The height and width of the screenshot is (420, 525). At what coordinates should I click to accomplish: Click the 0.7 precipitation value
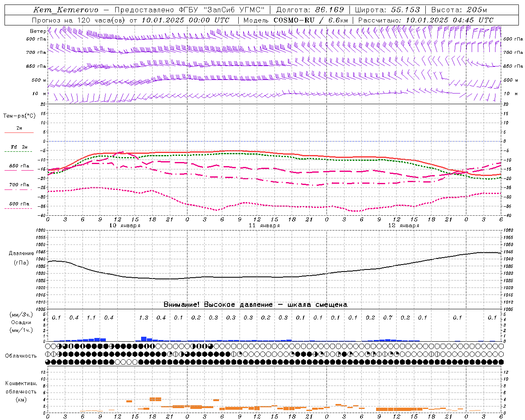point(388,318)
